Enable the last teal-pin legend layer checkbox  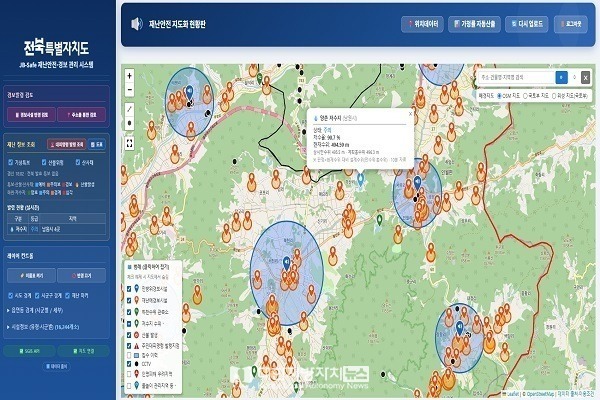[x=129, y=385]
